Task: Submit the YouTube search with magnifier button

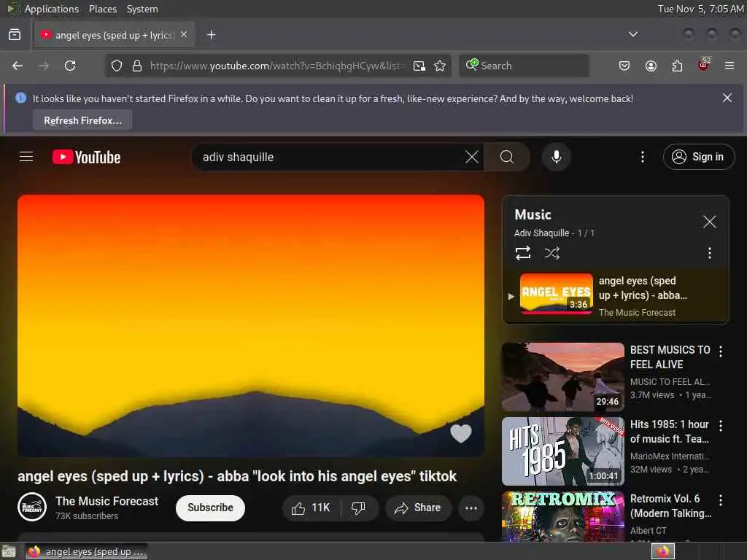Action: coord(507,157)
